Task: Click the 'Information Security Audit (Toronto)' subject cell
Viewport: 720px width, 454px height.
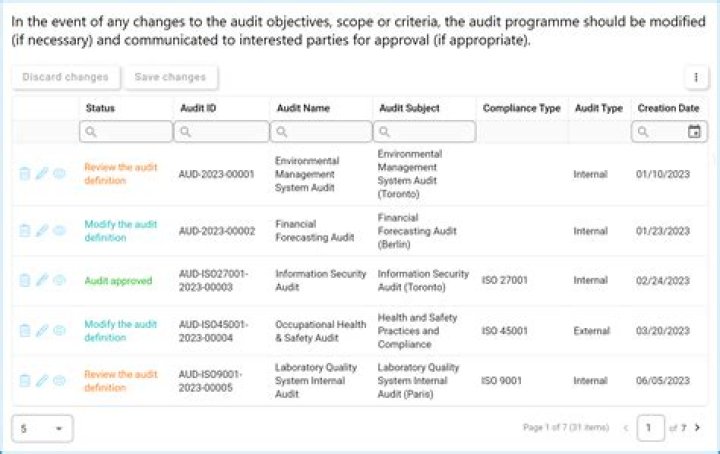Action: [423, 280]
